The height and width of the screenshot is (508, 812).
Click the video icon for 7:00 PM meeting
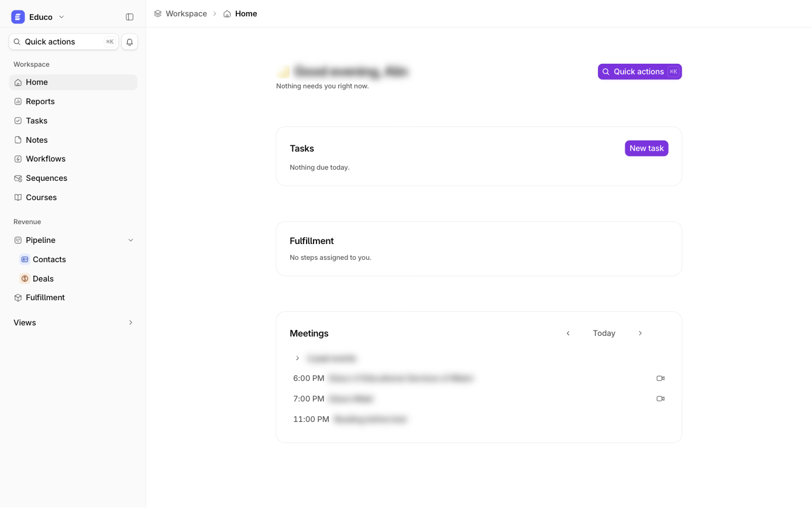coord(660,399)
